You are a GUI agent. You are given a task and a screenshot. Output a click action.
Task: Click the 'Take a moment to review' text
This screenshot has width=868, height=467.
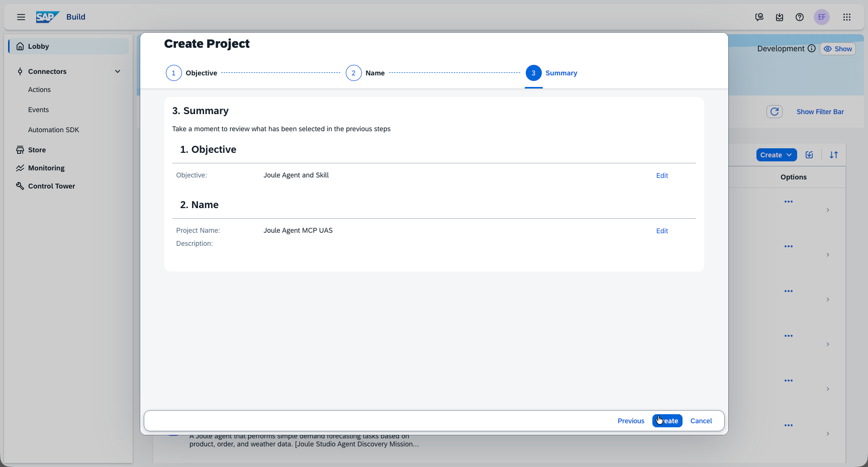pos(281,129)
